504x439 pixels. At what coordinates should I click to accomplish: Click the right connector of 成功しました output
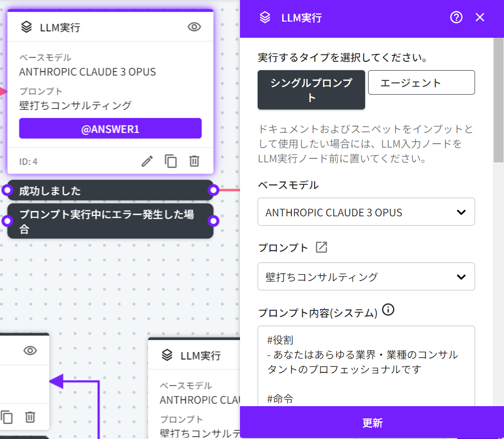(x=213, y=190)
